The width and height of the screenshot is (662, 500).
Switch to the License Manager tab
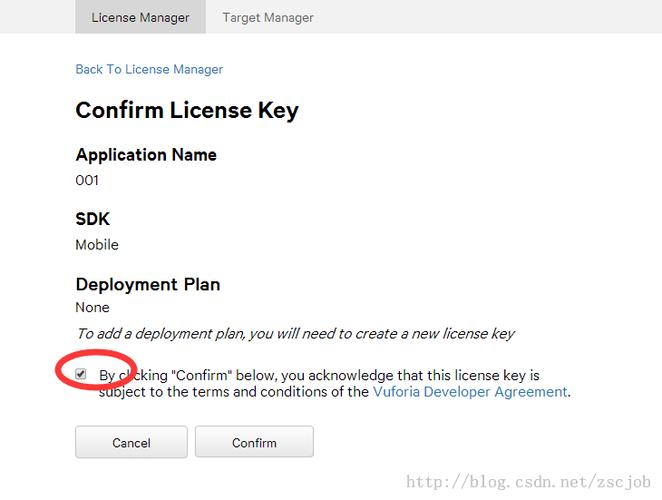click(x=140, y=17)
